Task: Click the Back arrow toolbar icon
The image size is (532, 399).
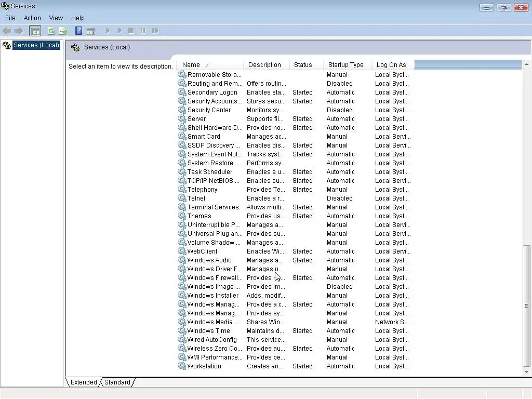Action: 7,31
